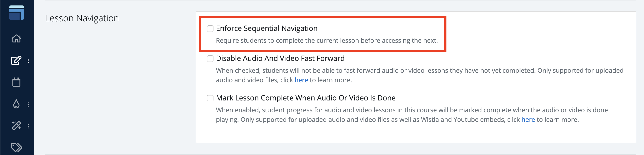This screenshot has height=155, width=644.
Task: Click the Disable Audio And Video Fast Forward label
Action: pyautogui.click(x=280, y=58)
